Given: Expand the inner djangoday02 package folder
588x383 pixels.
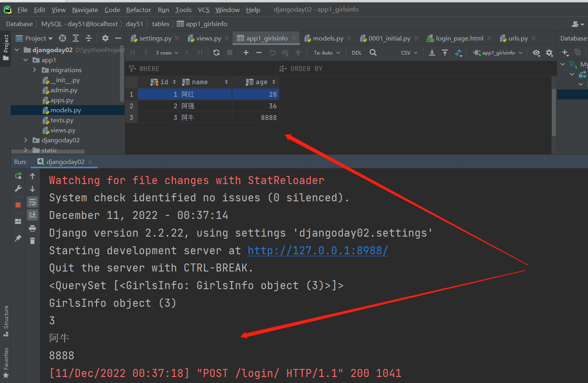Looking at the screenshot, I should click(26, 140).
